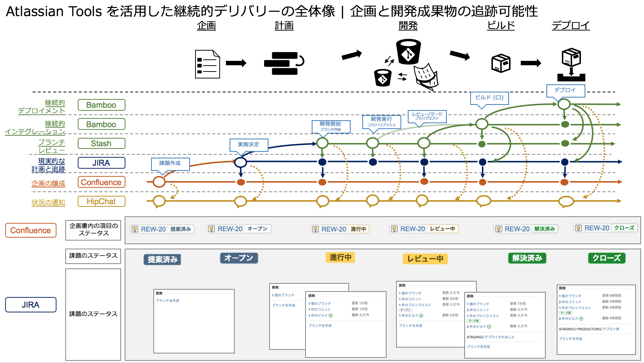
Task: Open the 継続的デプロイメント link
Action: coord(41,107)
